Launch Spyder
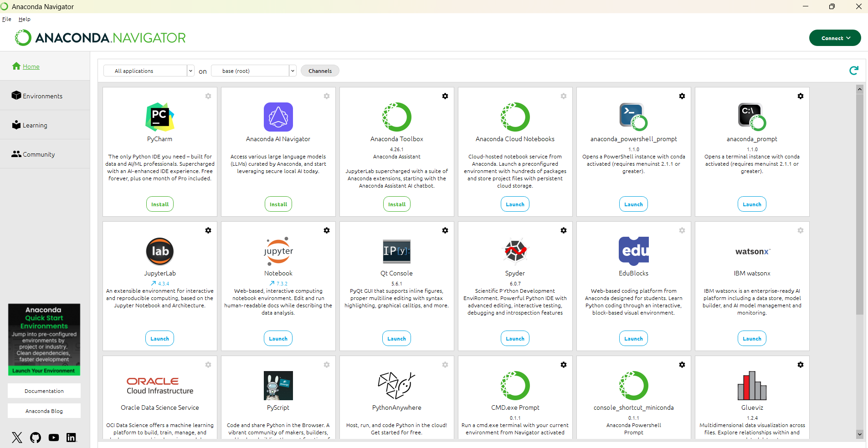Screen dimensions: 868x448 pos(515,338)
